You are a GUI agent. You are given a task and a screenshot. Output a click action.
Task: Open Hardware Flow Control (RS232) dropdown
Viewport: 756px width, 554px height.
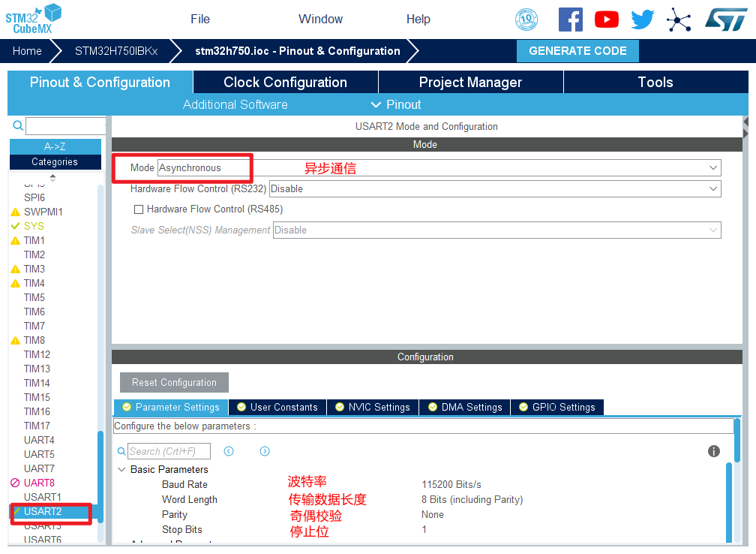pos(494,189)
